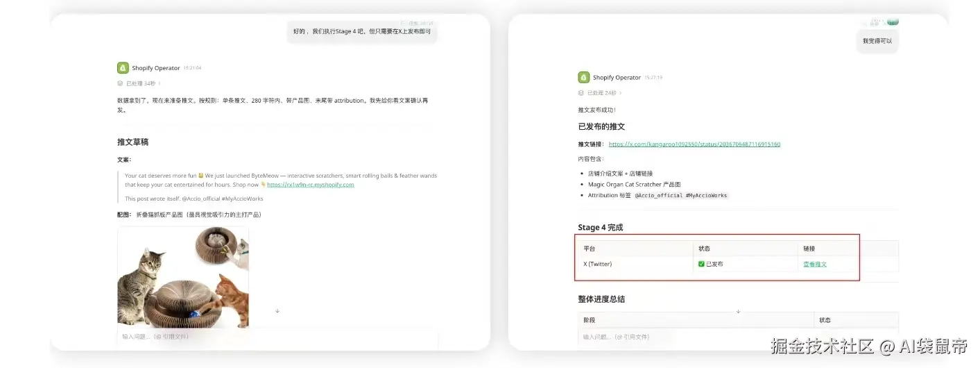Open the cat scratcher product image

pos(183,276)
